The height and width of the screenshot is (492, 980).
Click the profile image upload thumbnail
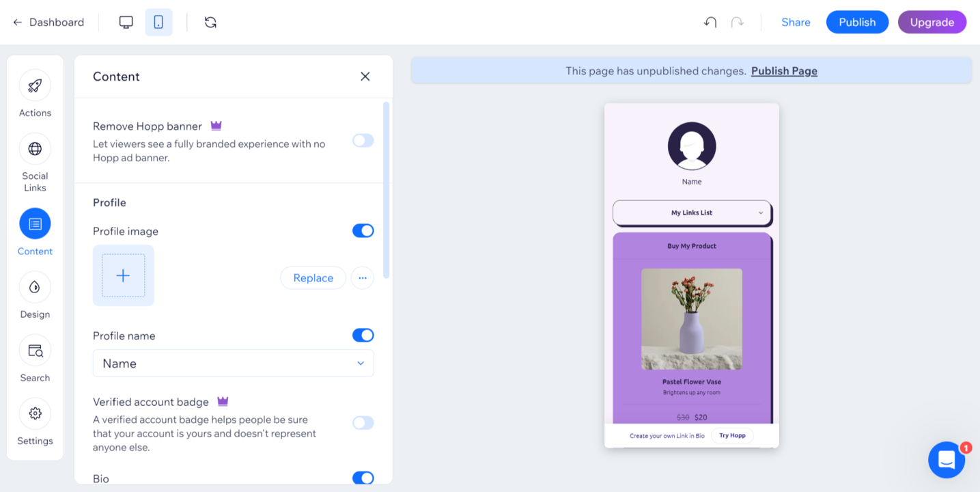pyautogui.click(x=124, y=275)
